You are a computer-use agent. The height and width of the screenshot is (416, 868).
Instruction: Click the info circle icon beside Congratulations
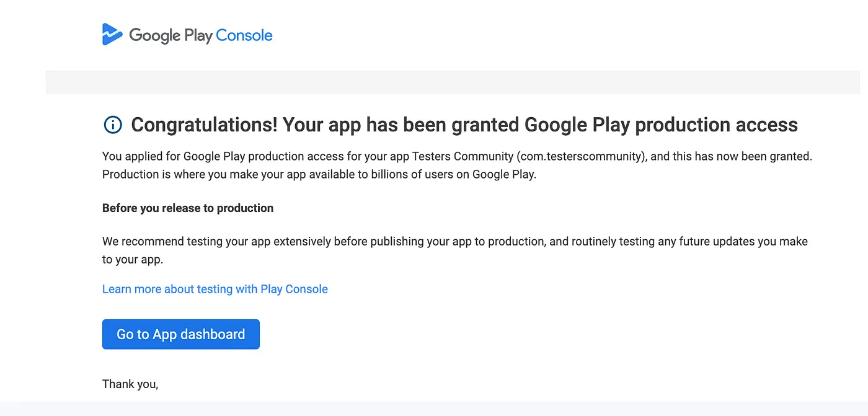tap(112, 125)
